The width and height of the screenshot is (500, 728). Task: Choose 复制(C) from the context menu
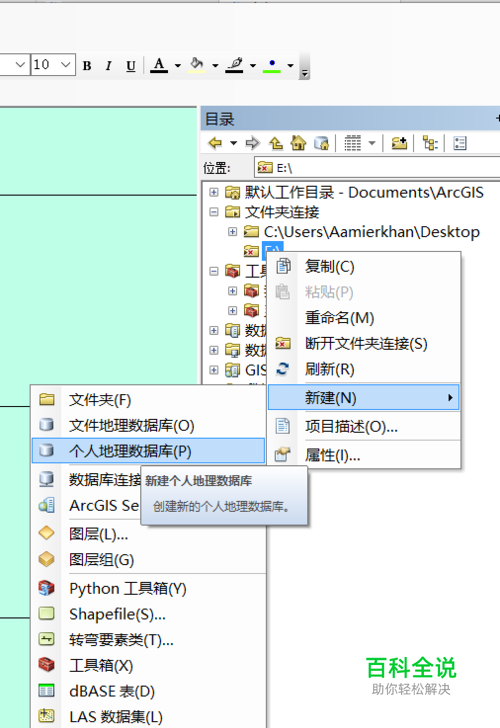click(x=364, y=266)
